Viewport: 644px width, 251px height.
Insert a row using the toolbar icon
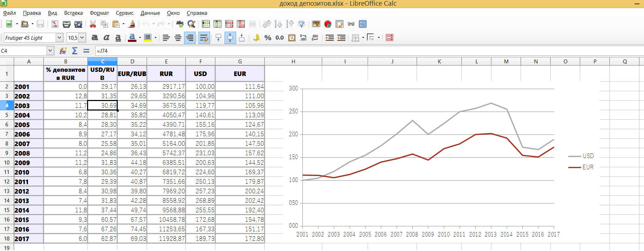tap(206, 24)
